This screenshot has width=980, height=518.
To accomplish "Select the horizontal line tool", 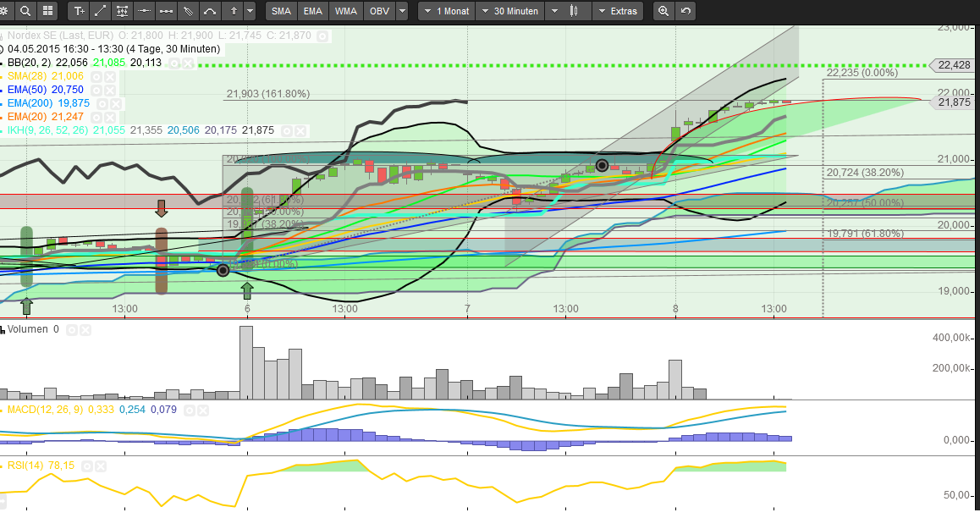I will pos(145,11).
